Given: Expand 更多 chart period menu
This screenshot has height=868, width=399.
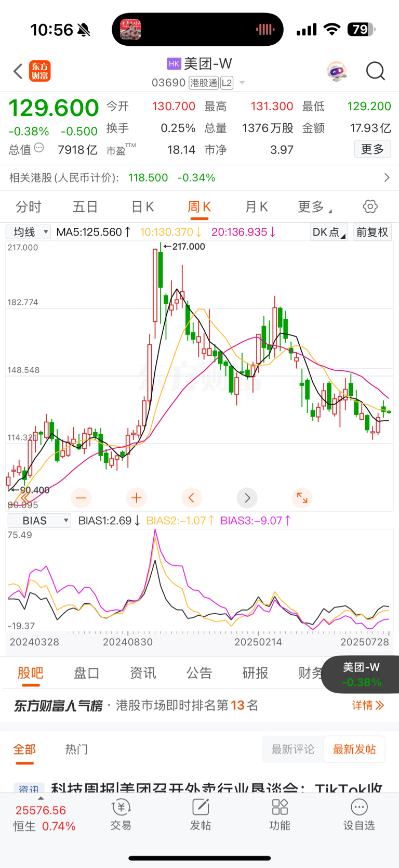Looking at the screenshot, I should click(314, 207).
